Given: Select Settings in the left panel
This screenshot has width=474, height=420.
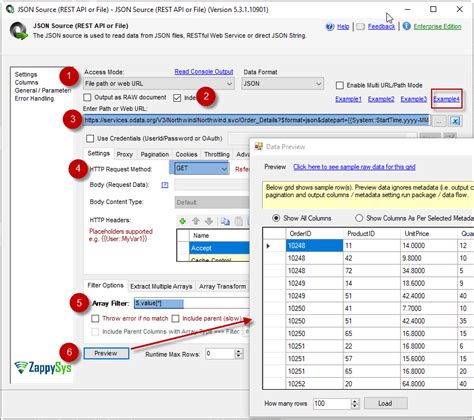Looking at the screenshot, I should tap(26, 75).
